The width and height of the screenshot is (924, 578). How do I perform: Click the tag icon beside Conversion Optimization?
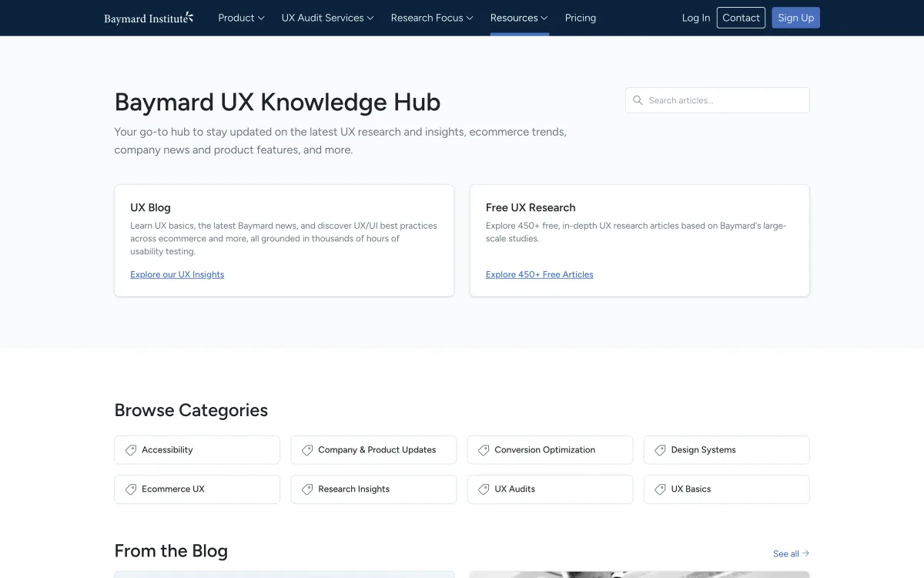pos(484,450)
